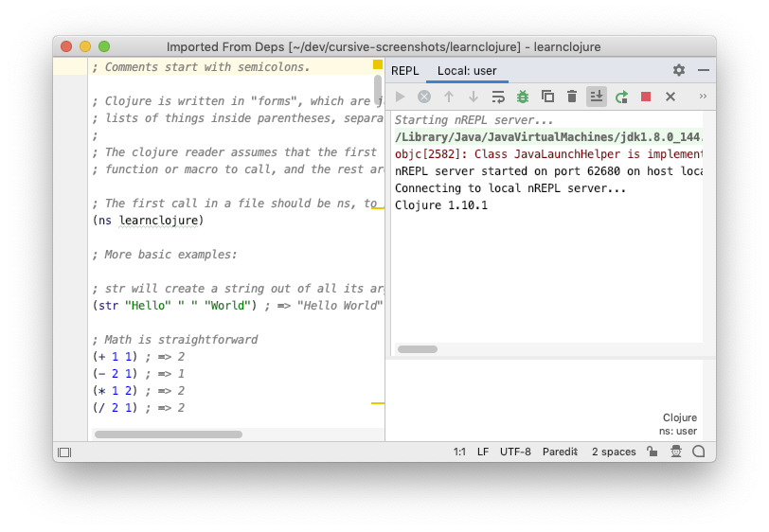Open REPL tool window settings gear
Screen dimensions: 769x532
point(679,70)
